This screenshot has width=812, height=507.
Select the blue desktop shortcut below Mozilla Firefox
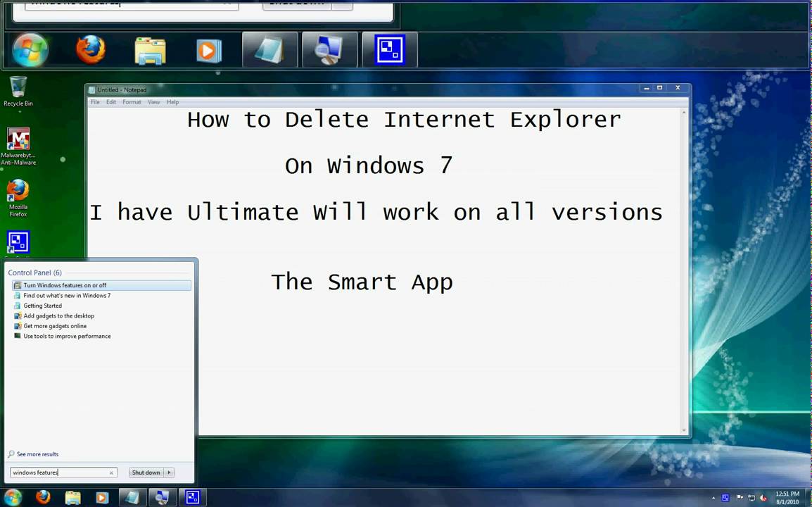point(18,242)
